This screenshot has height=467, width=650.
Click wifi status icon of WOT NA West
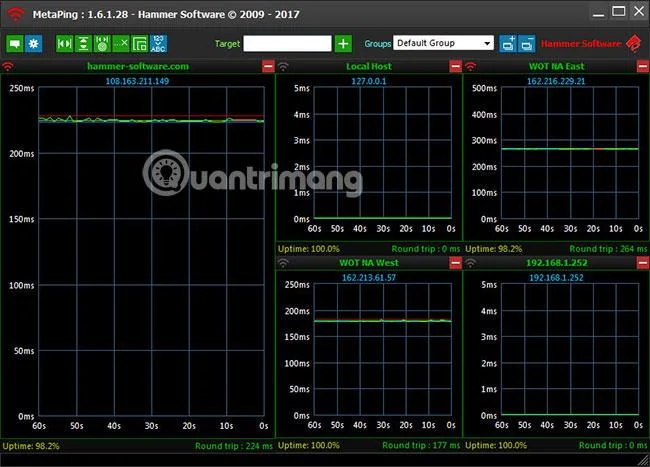(283, 263)
